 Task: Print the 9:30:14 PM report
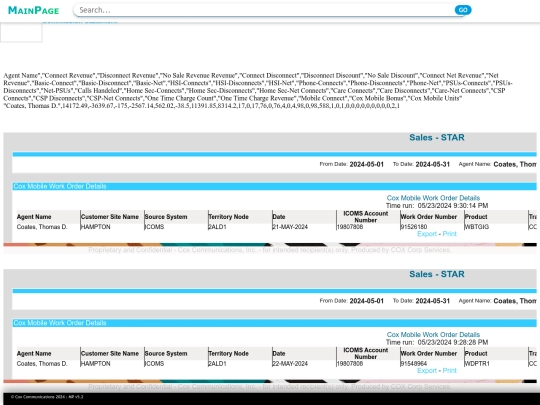point(449,234)
